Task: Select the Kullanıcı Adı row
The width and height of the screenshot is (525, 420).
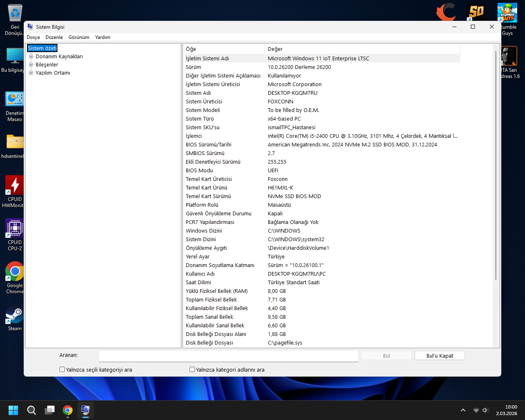Action: (x=322, y=274)
